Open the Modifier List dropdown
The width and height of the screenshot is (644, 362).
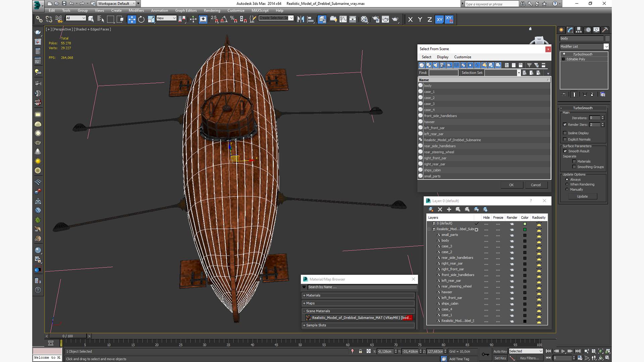pos(606,47)
